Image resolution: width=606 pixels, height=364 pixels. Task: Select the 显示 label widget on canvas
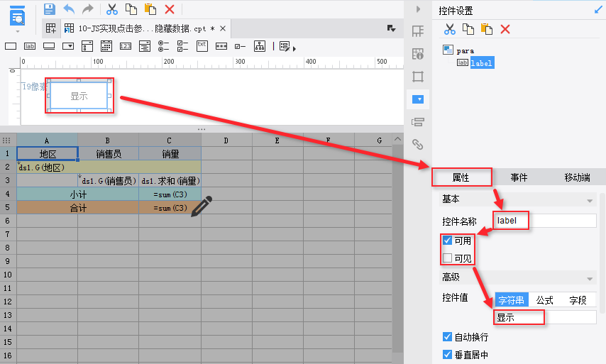(79, 96)
